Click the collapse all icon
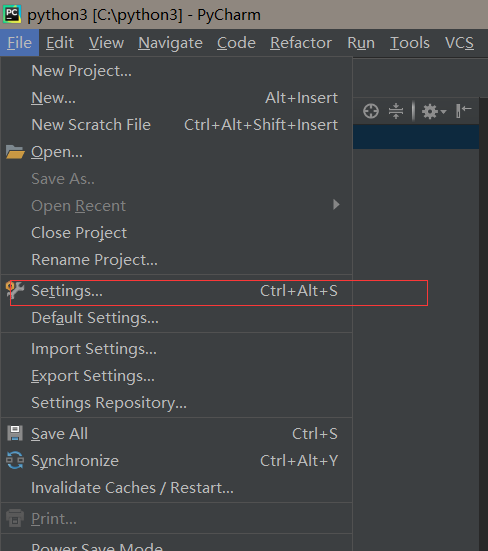 [x=396, y=111]
